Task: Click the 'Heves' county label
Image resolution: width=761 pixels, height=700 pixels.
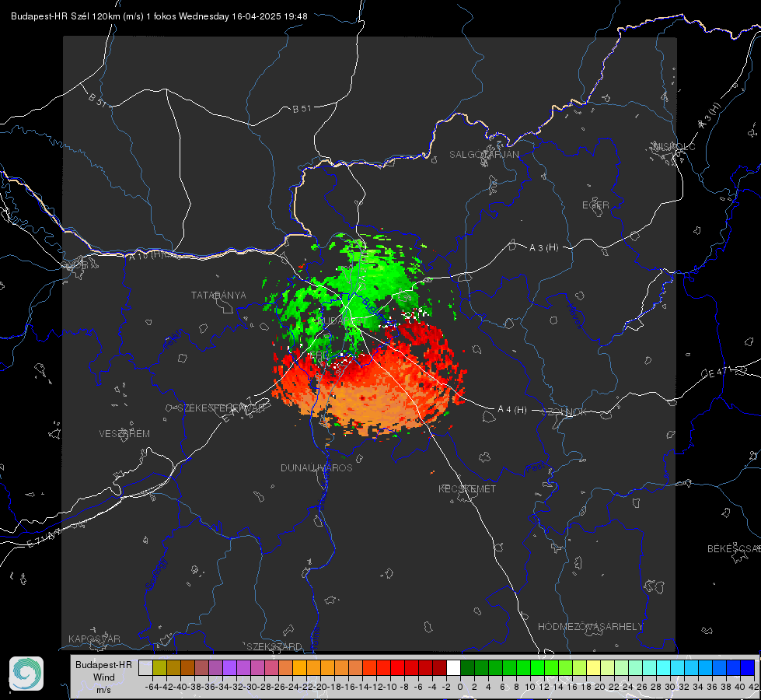Action: point(574,316)
